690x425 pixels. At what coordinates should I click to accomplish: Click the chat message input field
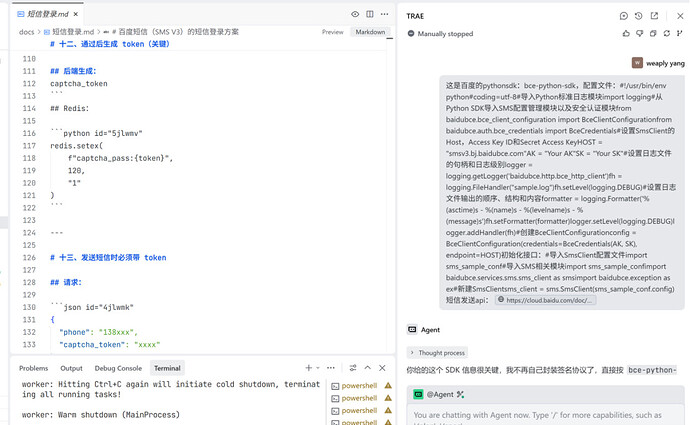click(x=546, y=415)
